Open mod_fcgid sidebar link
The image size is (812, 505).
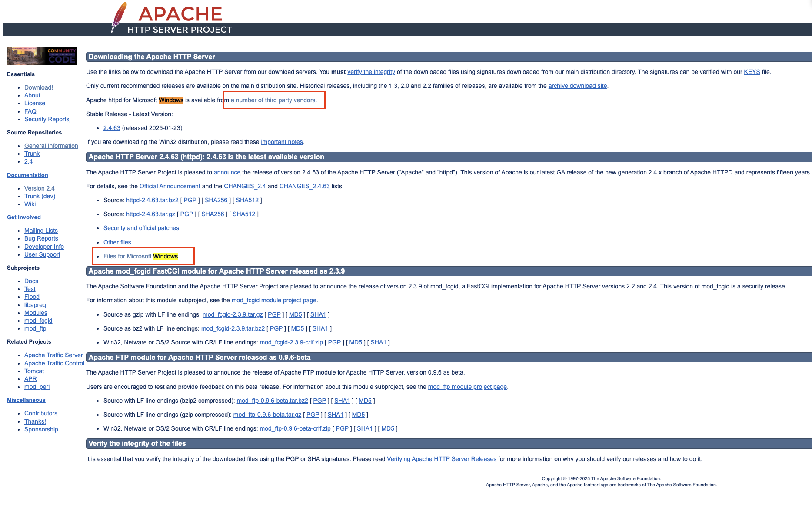tap(38, 321)
